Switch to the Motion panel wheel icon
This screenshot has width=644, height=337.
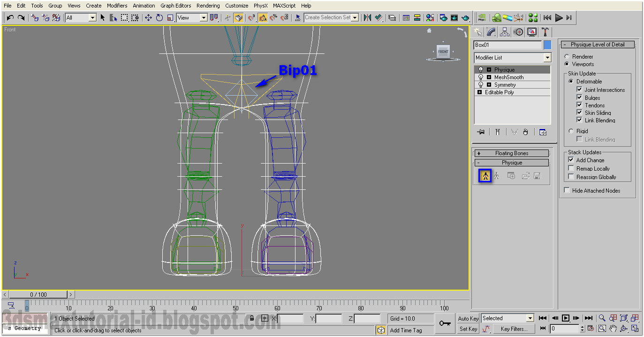coord(518,31)
